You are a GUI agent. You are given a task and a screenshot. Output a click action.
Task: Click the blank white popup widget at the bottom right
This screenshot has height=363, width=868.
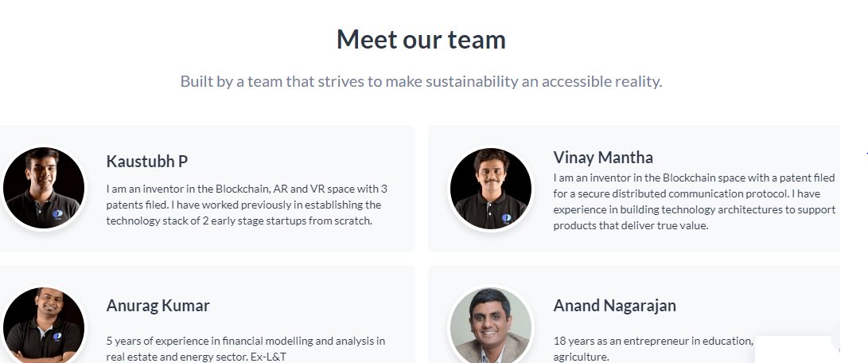pos(796,349)
